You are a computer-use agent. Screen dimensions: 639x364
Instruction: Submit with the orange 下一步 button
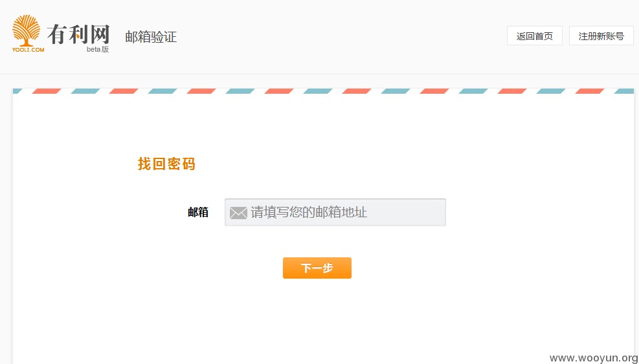point(317,268)
